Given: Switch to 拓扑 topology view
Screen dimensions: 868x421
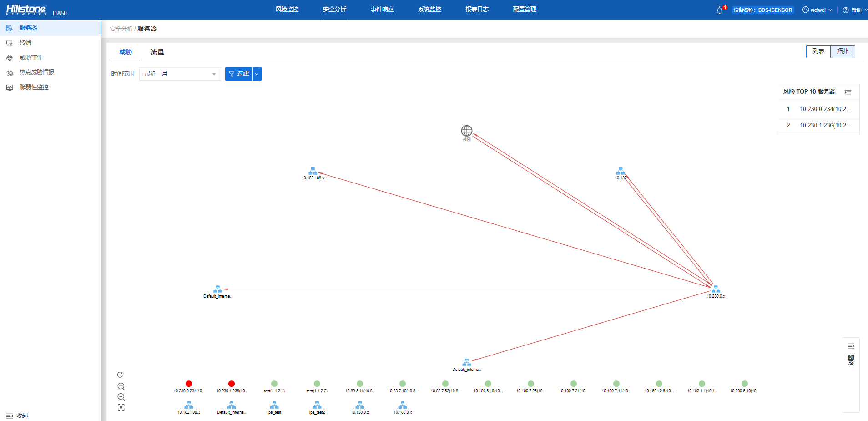Looking at the screenshot, I should point(843,51).
